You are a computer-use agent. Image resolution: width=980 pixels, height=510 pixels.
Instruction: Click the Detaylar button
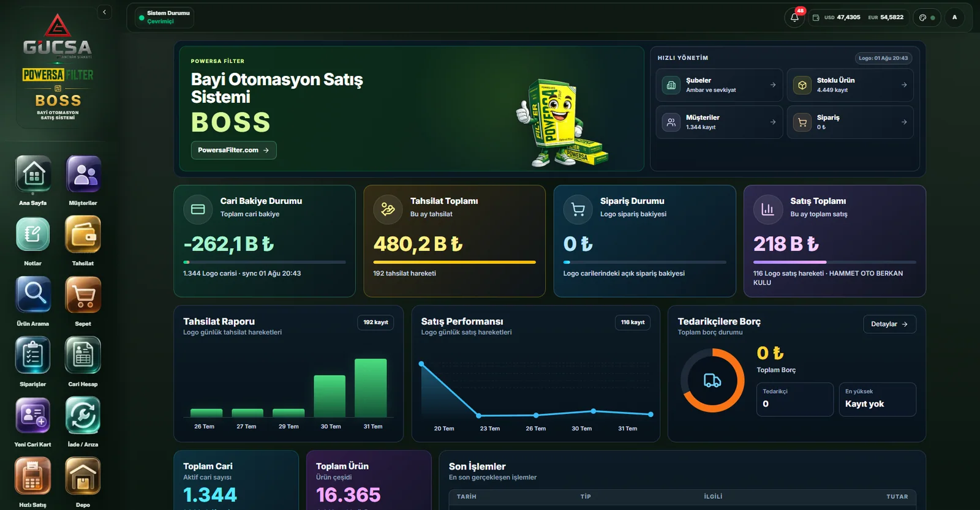click(x=889, y=324)
